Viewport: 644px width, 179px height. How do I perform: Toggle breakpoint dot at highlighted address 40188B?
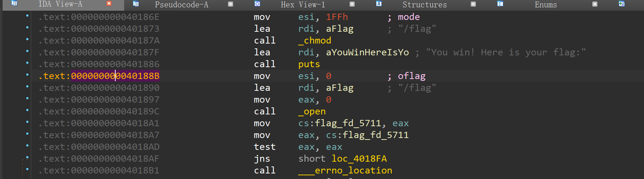coord(27,75)
